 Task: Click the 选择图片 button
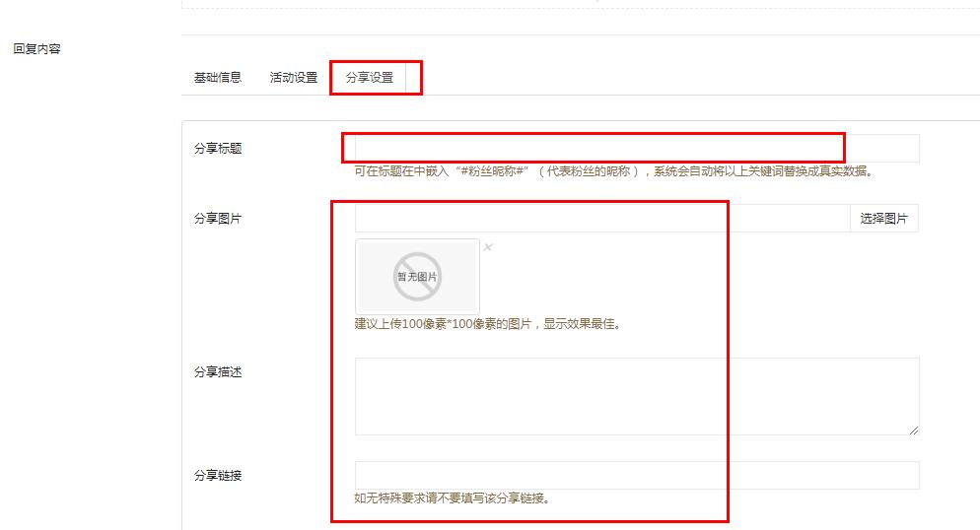pyautogui.click(x=883, y=218)
